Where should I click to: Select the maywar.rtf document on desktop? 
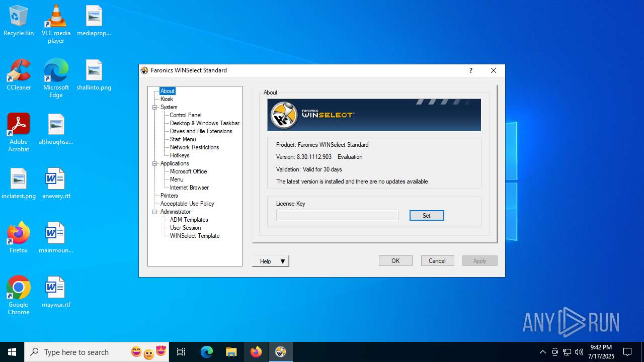(56, 293)
